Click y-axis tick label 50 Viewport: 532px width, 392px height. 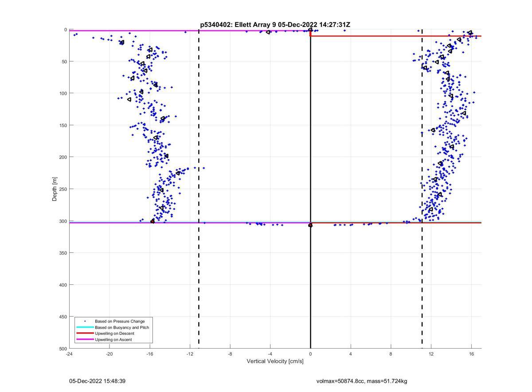tap(64, 62)
